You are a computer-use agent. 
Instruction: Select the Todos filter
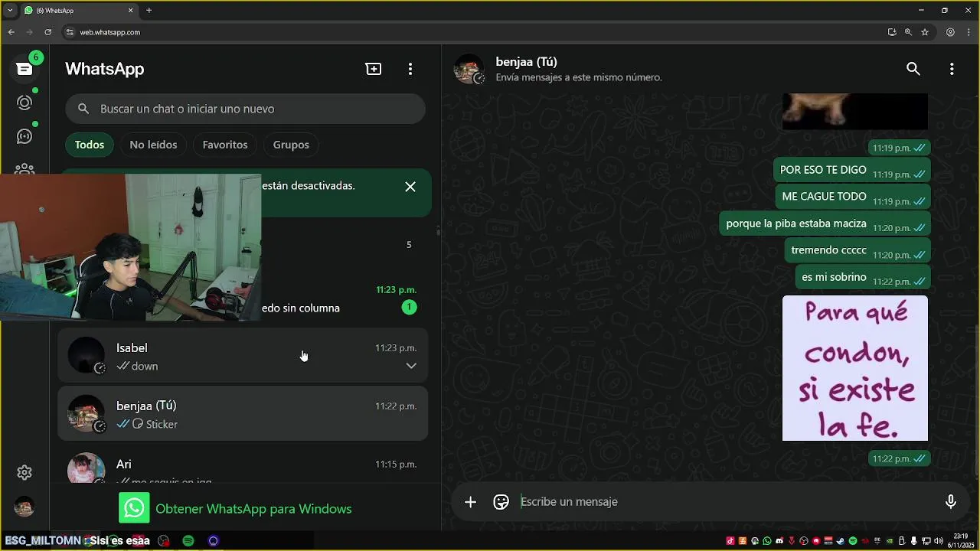point(90,145)
